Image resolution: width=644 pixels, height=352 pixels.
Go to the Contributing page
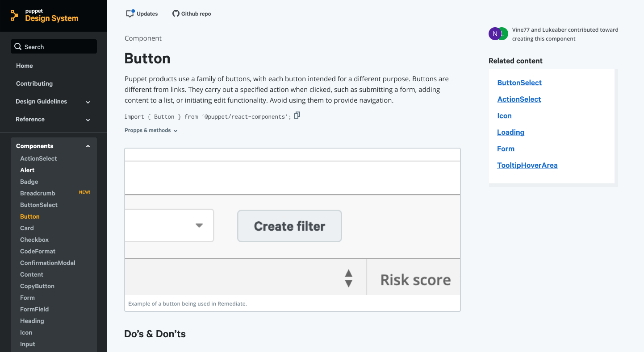34,83
